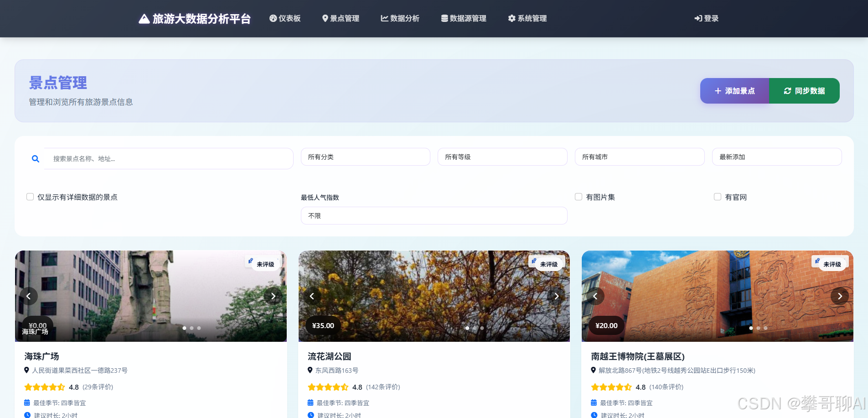The height and width of the screenshot is (418, 868).
Task: Click the 同步数据 button
Action: click(x=805, y=91)
